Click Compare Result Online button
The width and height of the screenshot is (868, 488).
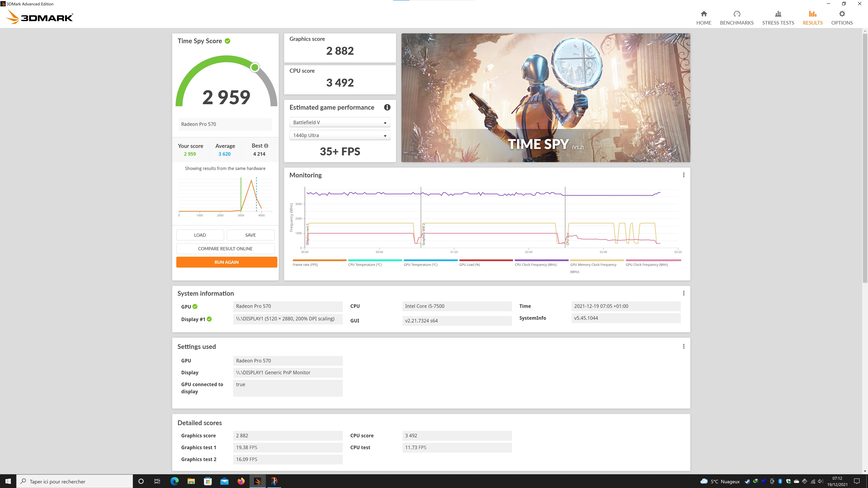(225, 249)
